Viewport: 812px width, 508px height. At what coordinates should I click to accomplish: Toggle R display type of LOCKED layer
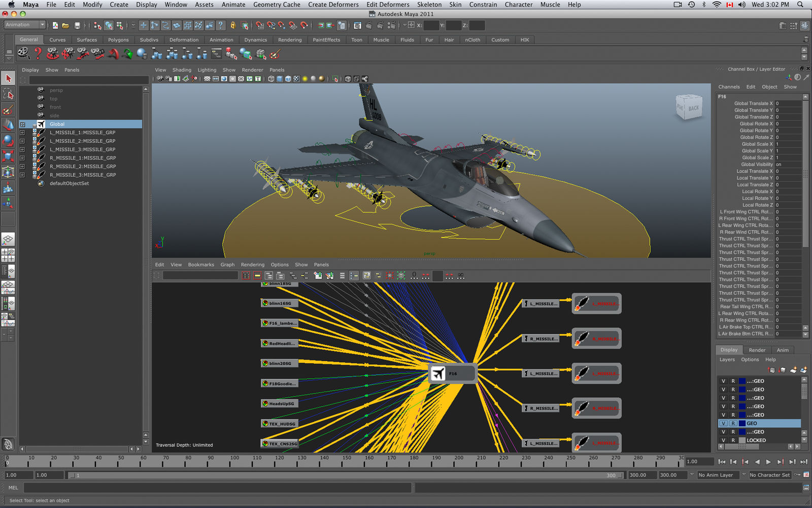click(x=733, y=440)
